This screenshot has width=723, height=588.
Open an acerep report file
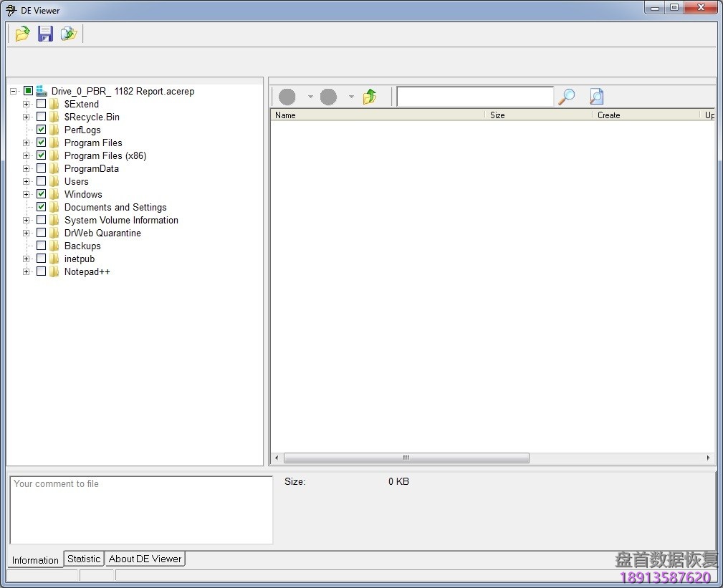tap(21, 33)
